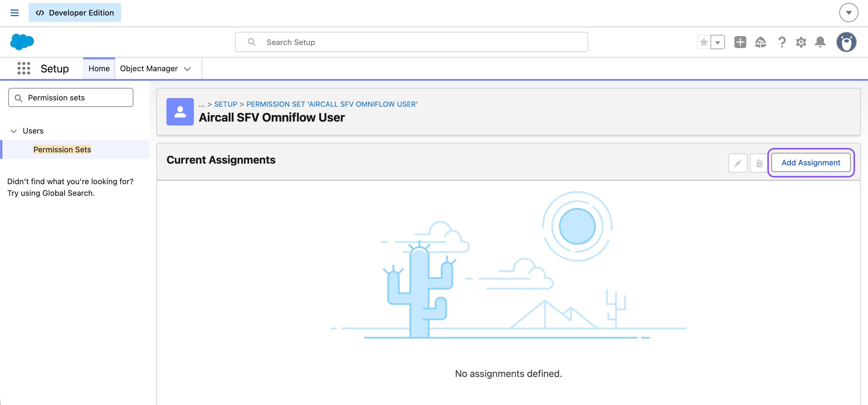Click the Developer Edition badge
Viewport: 868px width, 405px height.
(x=75, y=13)
